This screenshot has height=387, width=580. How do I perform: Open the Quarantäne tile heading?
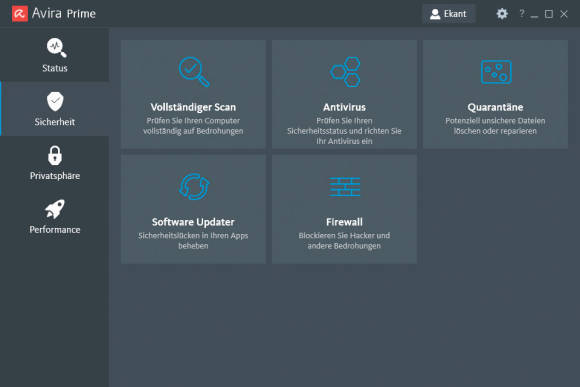(x=495, y=107)
